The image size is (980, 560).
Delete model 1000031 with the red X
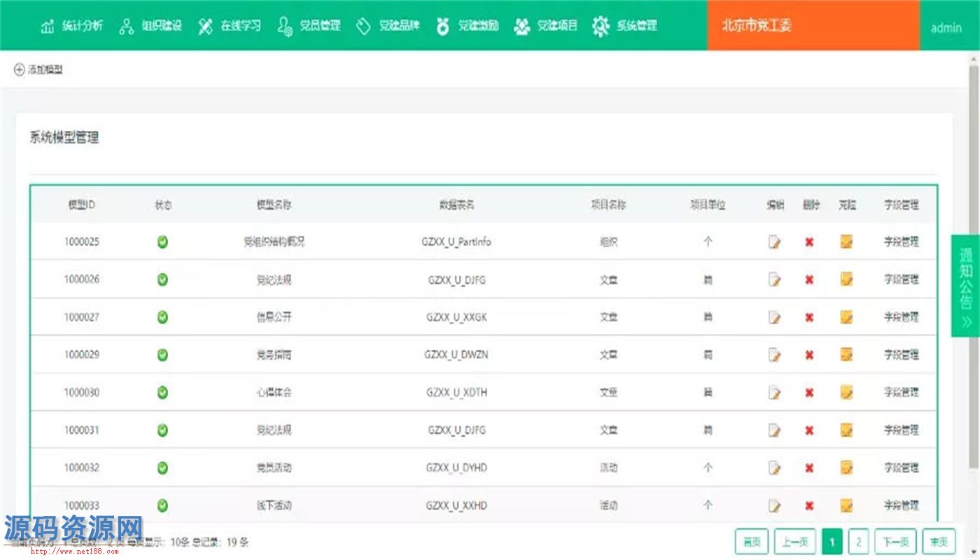pos(809,430)
